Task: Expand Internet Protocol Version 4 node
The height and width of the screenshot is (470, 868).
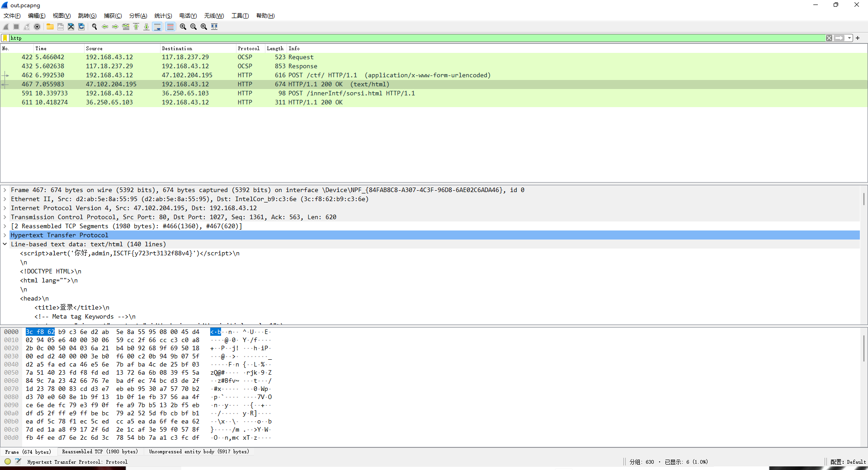Action: (x=5, y=208)
